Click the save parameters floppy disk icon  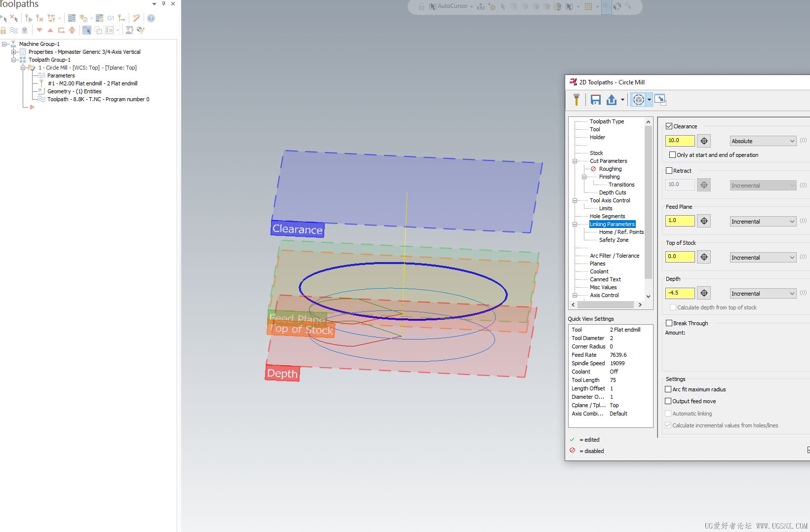pos(596,100)
